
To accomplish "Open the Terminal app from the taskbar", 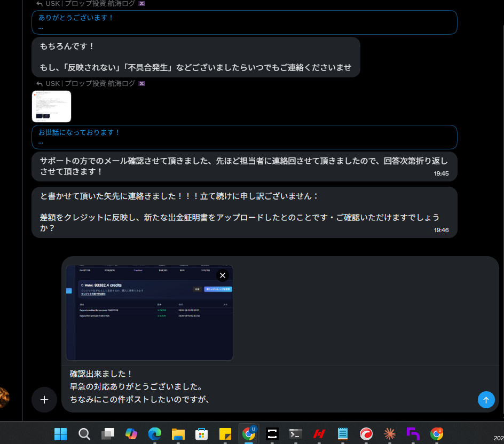I will 296,434.
